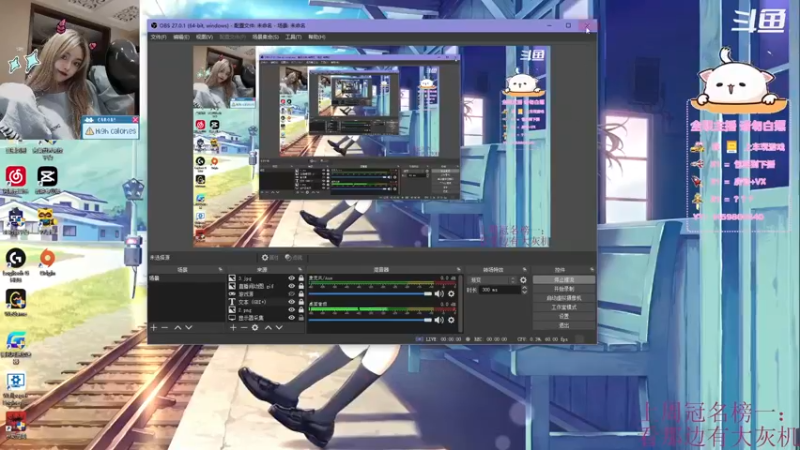Open source properties gear in 来源 panel toolbar
The height and width of the screenshot is (450, 800).
(x=255, y=328)
